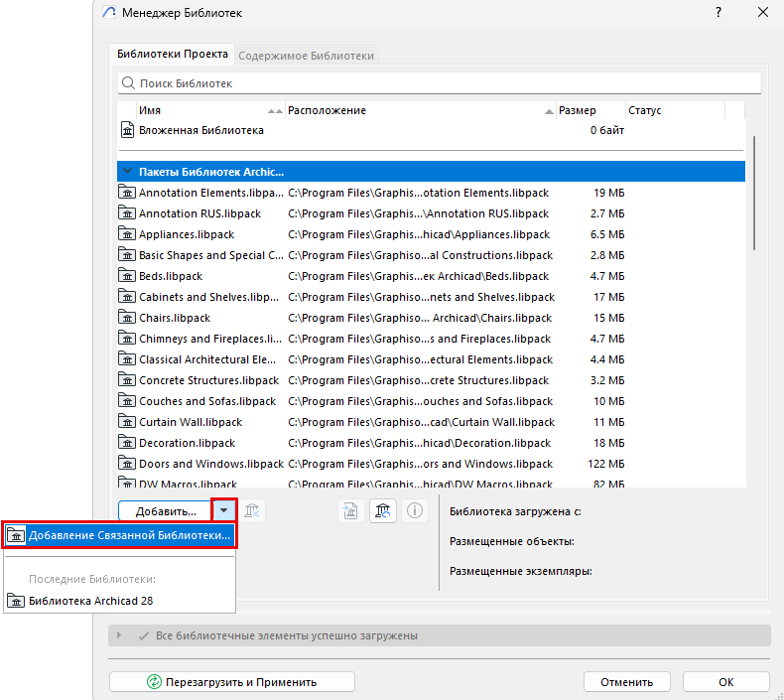Click path ending Curtain Wall.libpack
The image size is (784, 700).
[421, 422]
